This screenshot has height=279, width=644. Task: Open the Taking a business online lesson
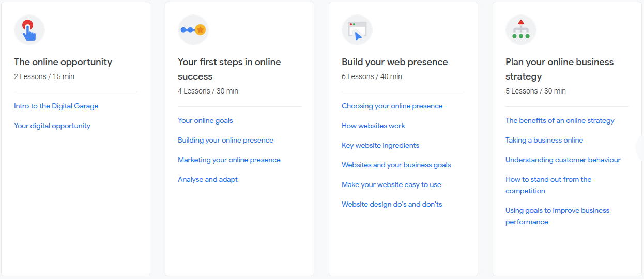pyautogui.click(x=544, y=140)
